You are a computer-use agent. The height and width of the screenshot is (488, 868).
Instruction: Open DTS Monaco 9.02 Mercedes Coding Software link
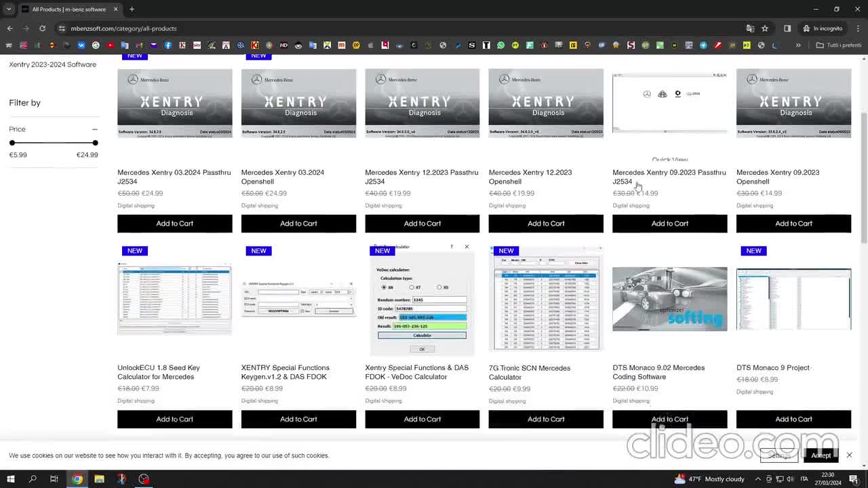(x=658, y=372)
